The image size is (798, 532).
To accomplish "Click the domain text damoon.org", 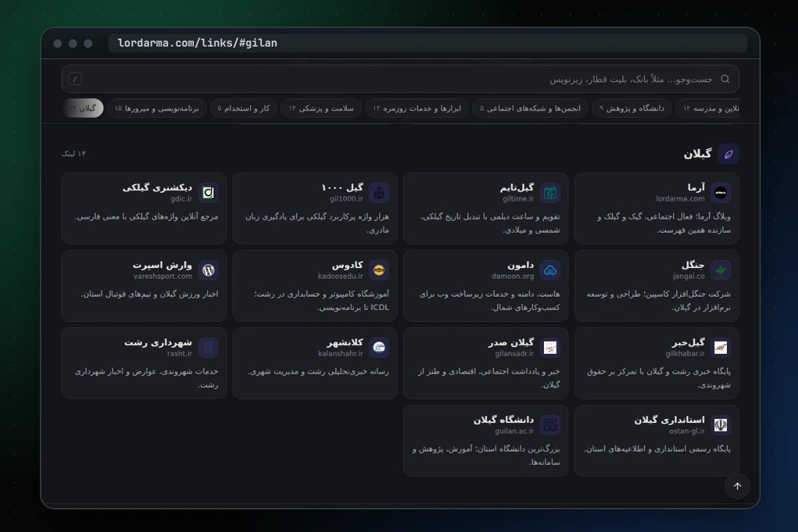I will [x=513, y=276].
